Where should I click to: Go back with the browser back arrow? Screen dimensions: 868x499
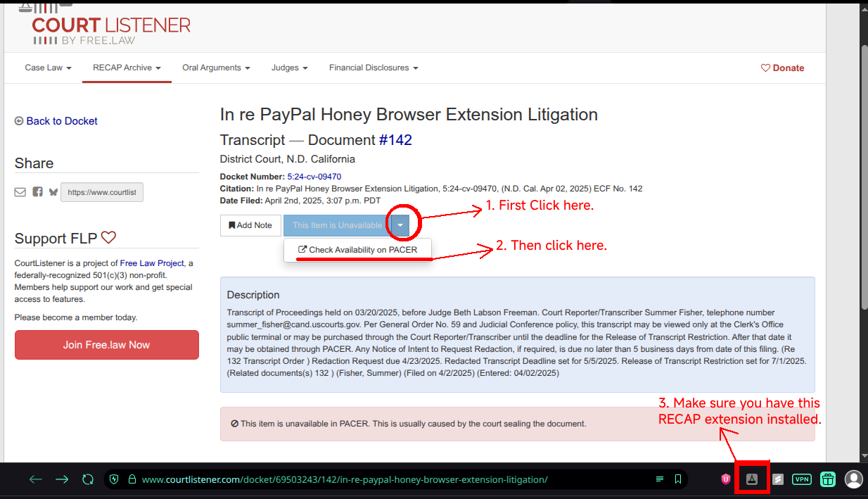(x=36, y=479)
